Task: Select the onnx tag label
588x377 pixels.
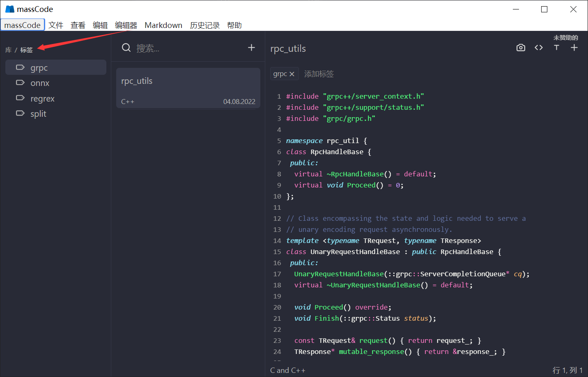Action: [40, 83]
